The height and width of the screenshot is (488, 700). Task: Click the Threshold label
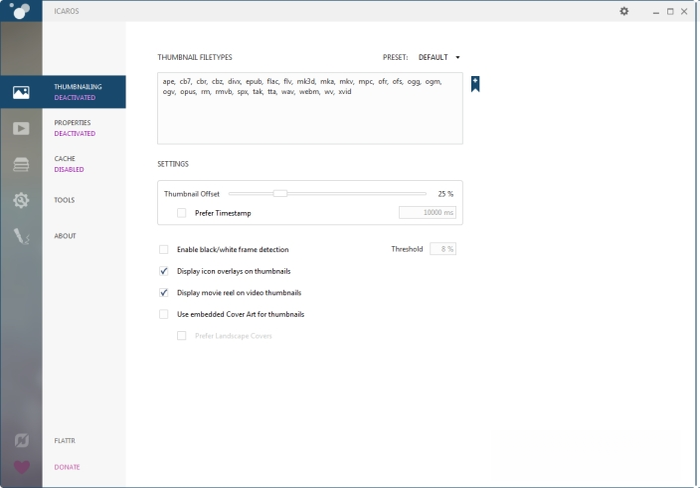(407, 249)
